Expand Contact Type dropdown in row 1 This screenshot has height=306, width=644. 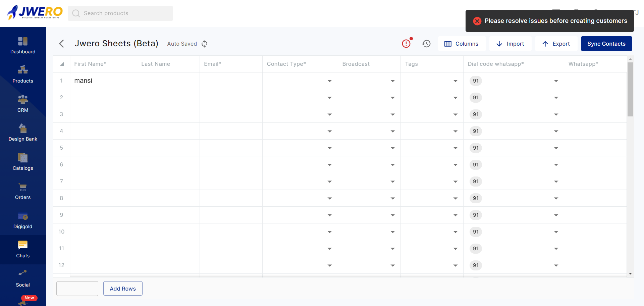coord(330,81)
